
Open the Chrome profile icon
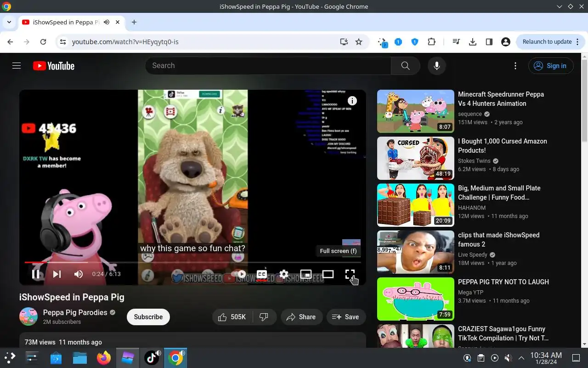click(x=506, y=42)
